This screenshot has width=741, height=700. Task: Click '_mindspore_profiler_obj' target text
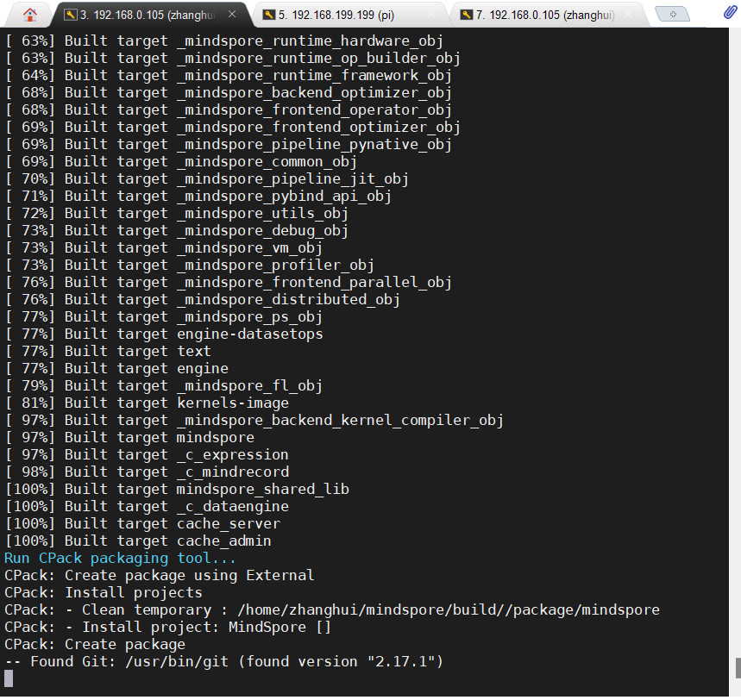tap(276, 265)
